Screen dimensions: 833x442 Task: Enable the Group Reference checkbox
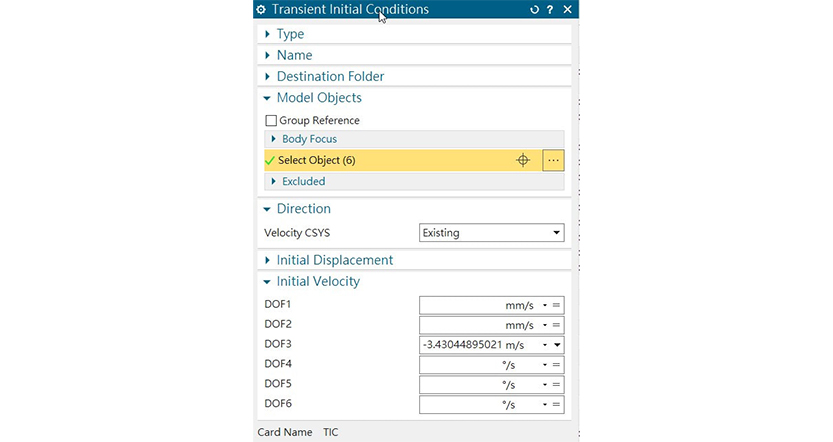(271, 121)
